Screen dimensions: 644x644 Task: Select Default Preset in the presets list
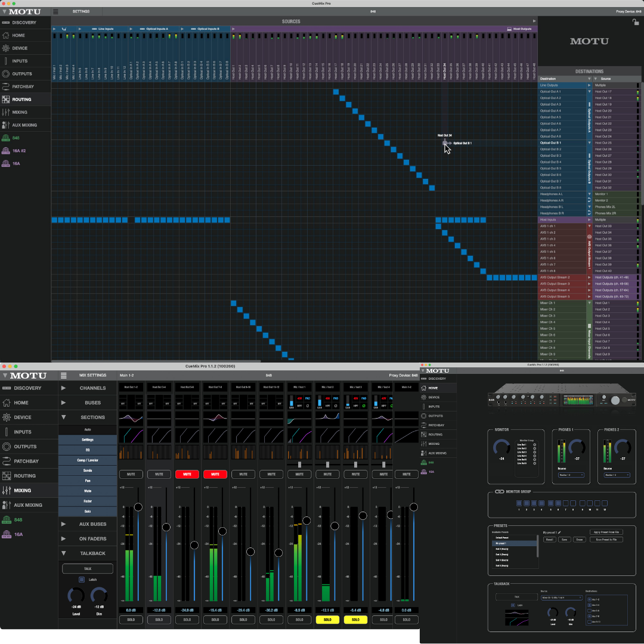pos(514,538)
